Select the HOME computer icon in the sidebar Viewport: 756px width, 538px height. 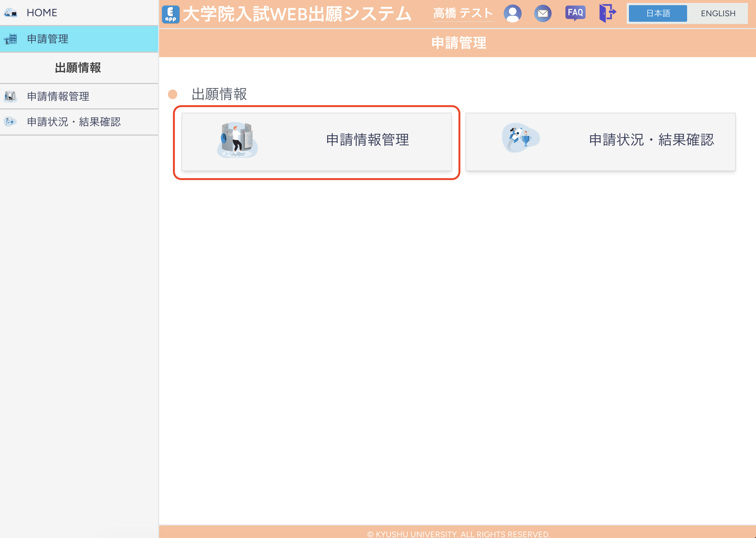point(10,12)
